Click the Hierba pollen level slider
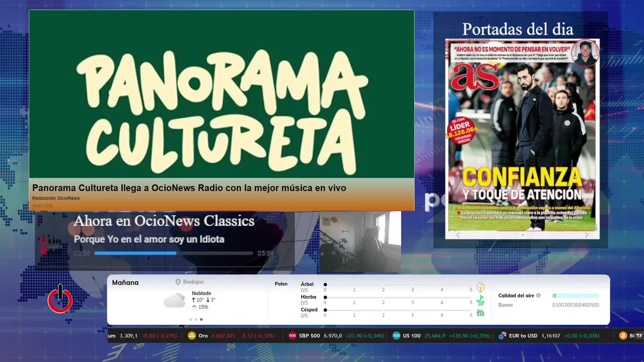644x362 pixels. click(x=398, y=298)
